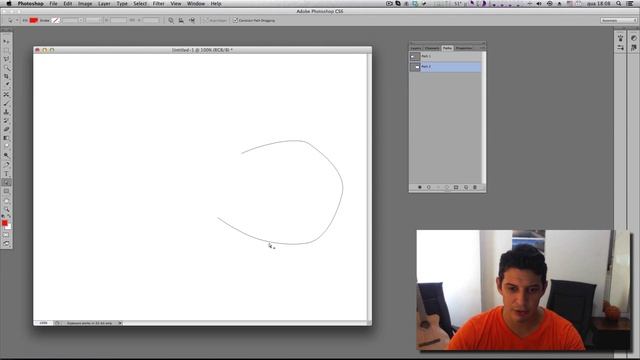The width and height of the screenshot is (640, 360).
Task: Expand the document status bar arrow
Action: (120, 323)
